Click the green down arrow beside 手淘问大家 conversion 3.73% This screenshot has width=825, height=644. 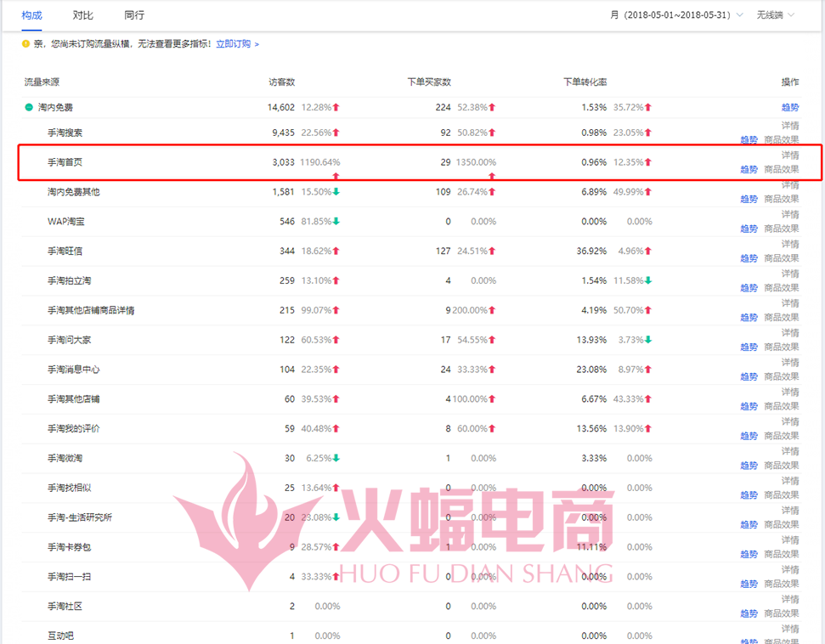(x=647, y=340)
